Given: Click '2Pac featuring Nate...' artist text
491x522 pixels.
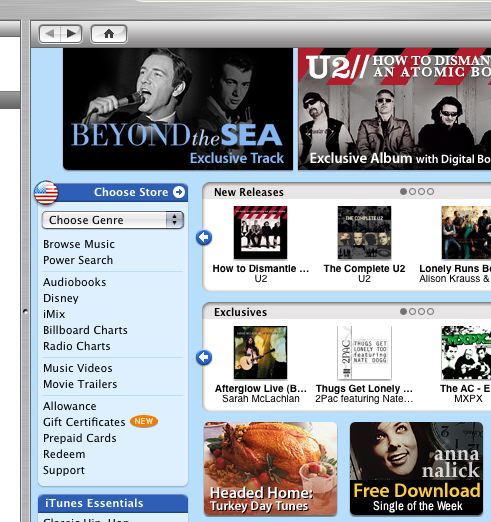Looking at the screenshot, I should click(364, 398).
